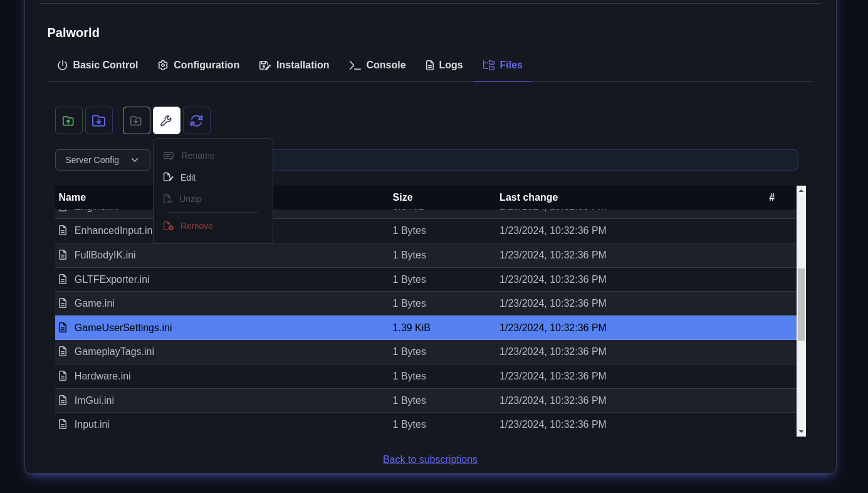Click the folder tree icon beside Files
Viewport: 868px width, 493px height.
[489, 65]
